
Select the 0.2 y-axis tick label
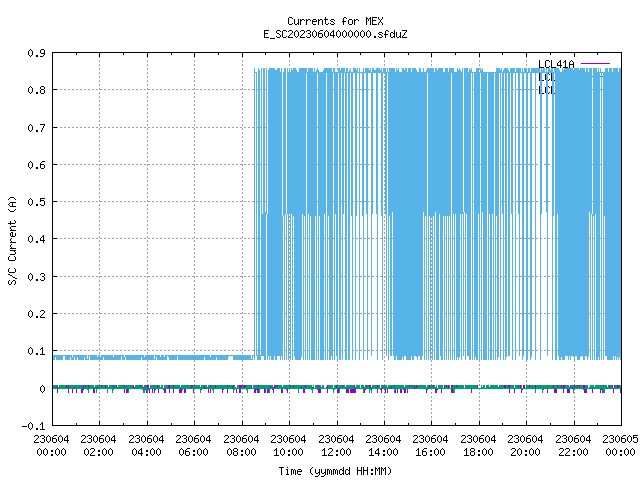click(x=36, y=314)
